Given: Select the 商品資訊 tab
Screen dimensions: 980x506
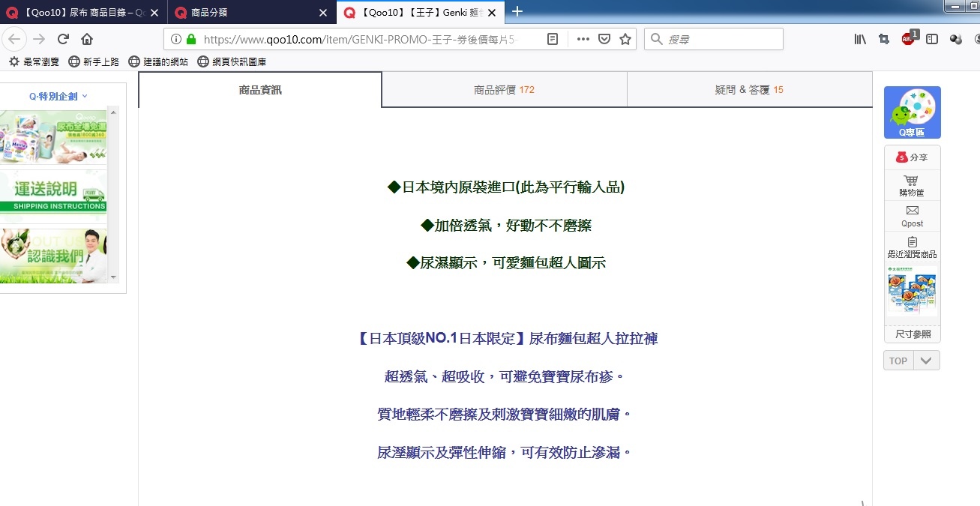Looking at the screenshot, I should tap(260, 90).
